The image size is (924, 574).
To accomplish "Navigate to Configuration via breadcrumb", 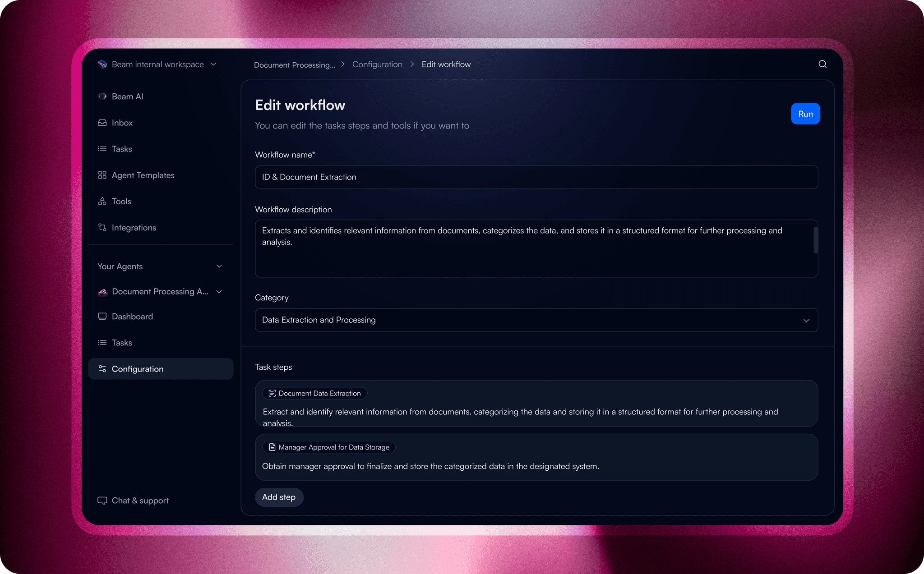I will click(377, 64).
